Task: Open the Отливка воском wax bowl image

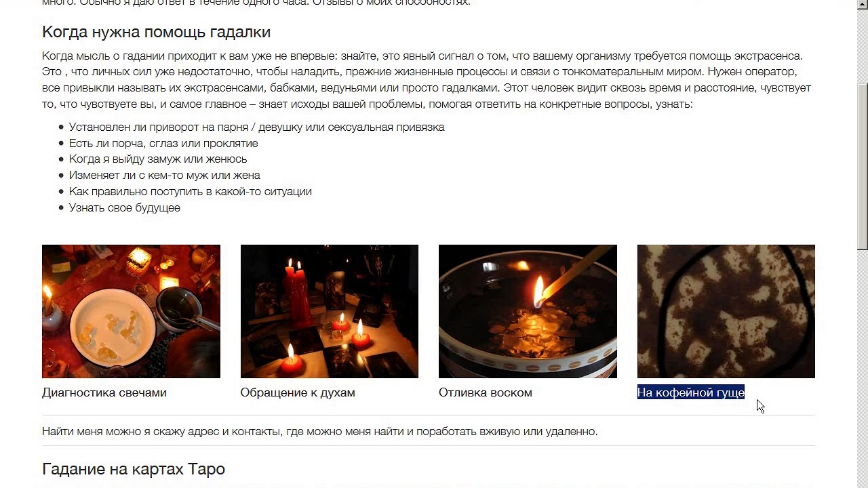Action: (x=528, y=311)
